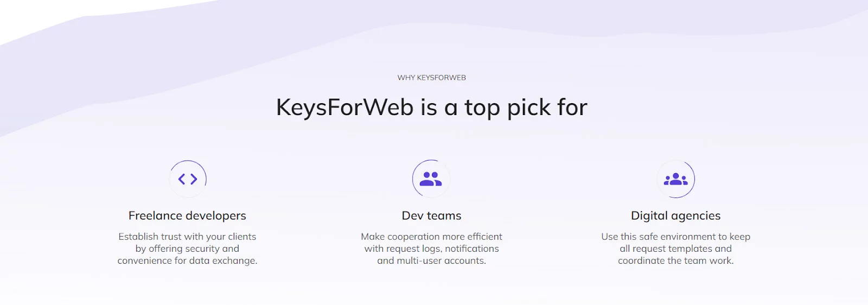Screen dimensions: 868x305
Task: Click the three-person group icon for Digital agencies
Action: tap(675, 179)
